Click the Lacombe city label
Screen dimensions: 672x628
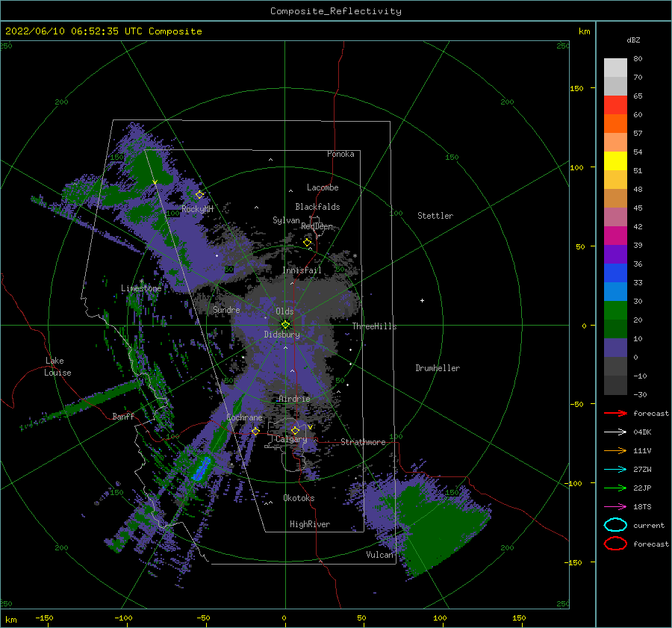[x=323, y=187]
